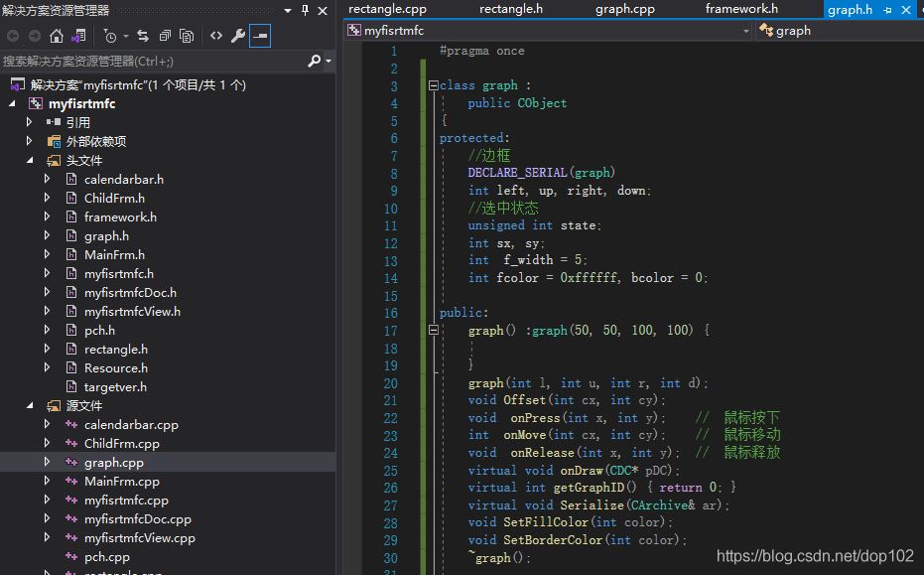Switch to the rectangle.cpp tab
This screenshot has height=575, width=924.
pos(387,9)
